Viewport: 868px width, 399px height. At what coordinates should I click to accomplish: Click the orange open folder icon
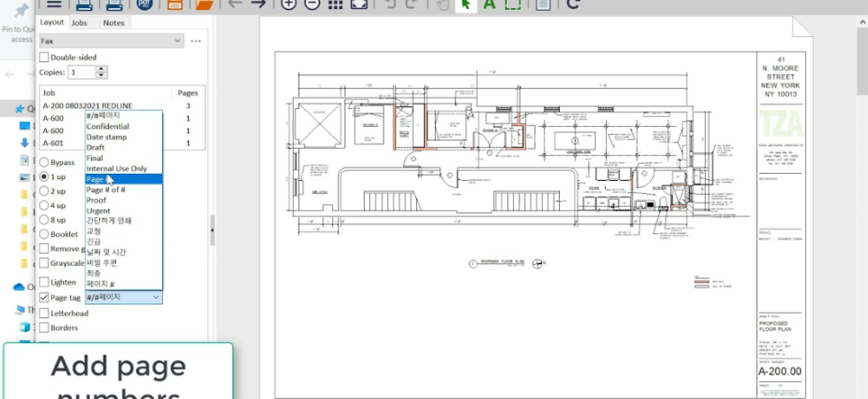tap(205, 4)
